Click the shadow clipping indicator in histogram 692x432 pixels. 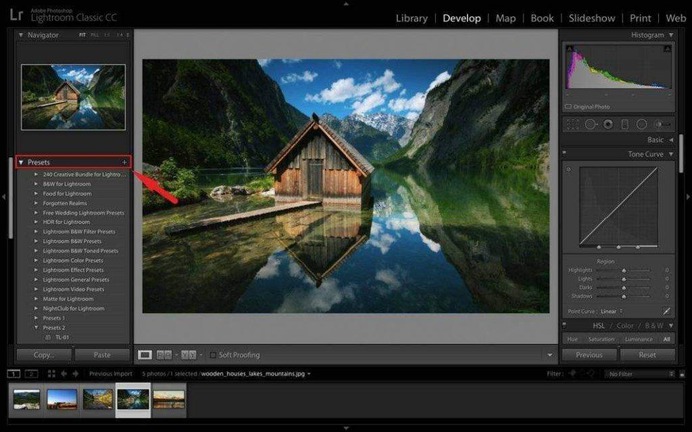click(570, 48)
